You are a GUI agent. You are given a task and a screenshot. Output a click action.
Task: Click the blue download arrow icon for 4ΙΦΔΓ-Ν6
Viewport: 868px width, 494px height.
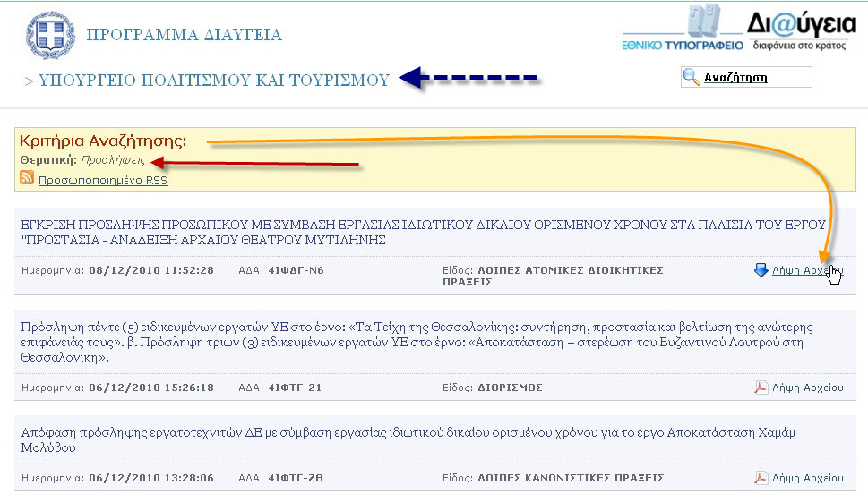point(761,270)
